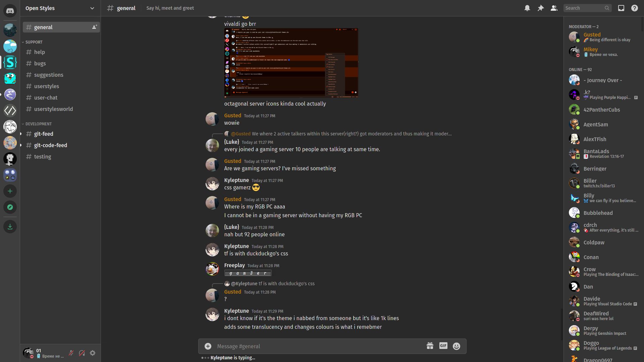644x362 pixels.
Task: Click the #general channel tab
Action: (61, 27)
